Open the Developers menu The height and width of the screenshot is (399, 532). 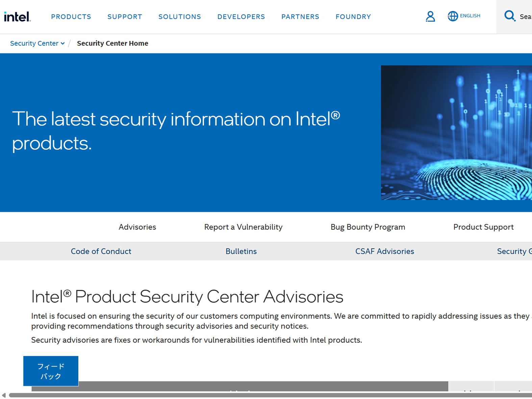[x=241, y=17]
